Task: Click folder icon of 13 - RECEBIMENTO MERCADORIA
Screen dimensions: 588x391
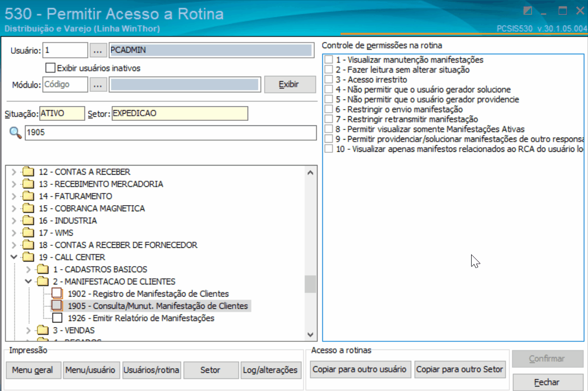Action: tap(28, 184)
